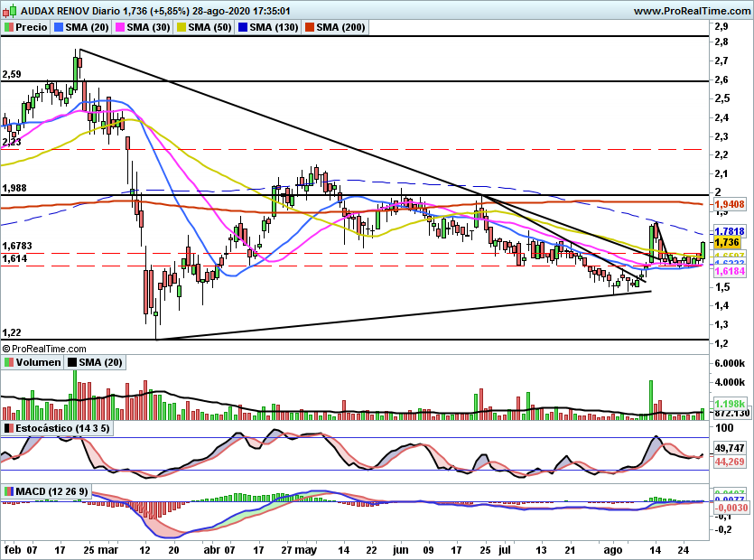Click the jun label on time axis

(x=400, y=550)
